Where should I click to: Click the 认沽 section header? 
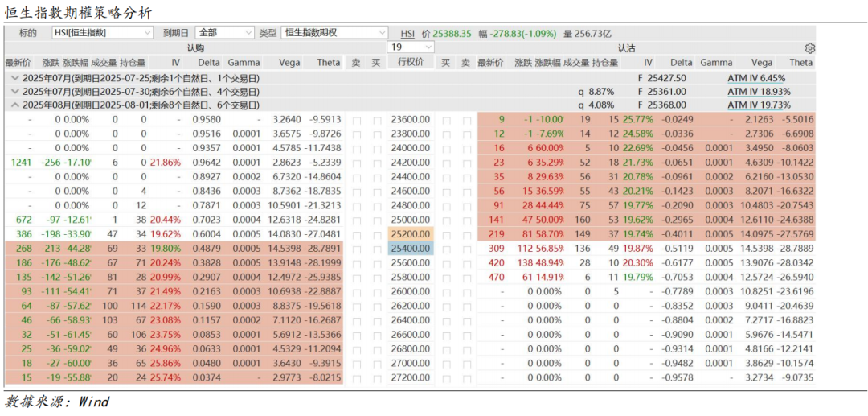pos(626,48)
